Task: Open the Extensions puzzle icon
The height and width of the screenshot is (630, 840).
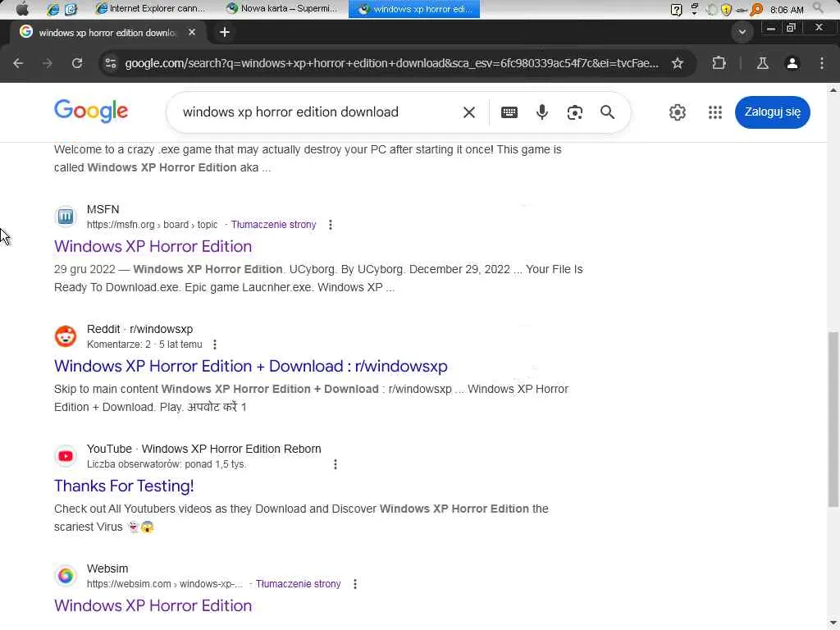Action: 719,63
